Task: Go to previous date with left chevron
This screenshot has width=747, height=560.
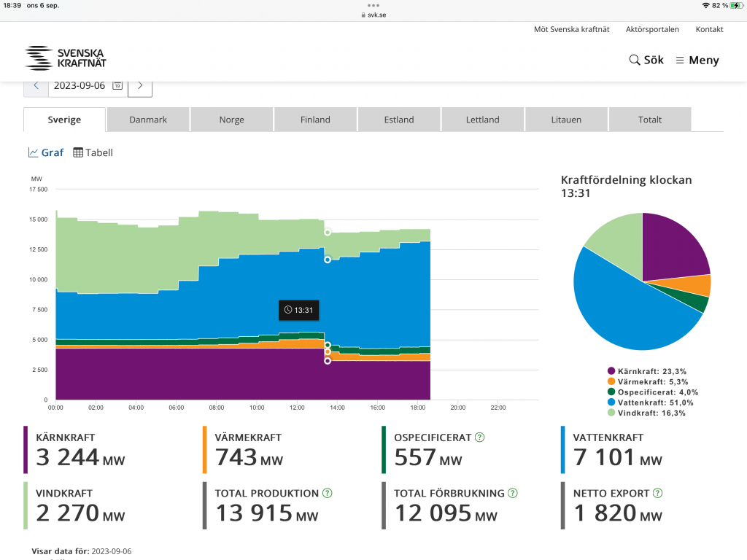Action: [x=36, y=86]
